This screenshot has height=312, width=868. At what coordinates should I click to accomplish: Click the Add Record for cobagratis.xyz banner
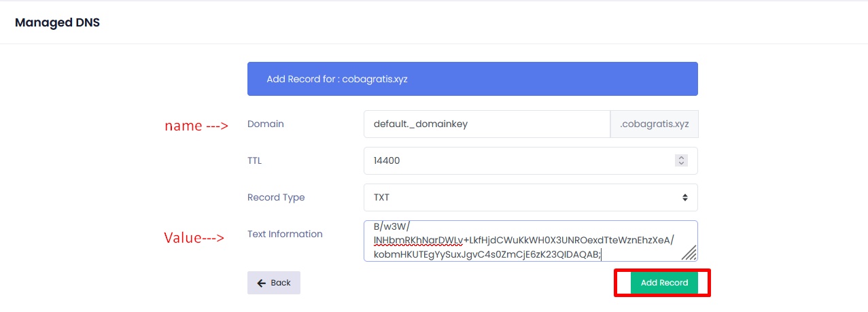472,79
